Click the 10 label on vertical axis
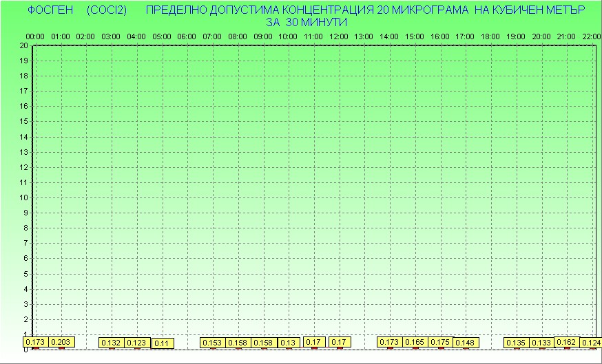 (24, 197)
